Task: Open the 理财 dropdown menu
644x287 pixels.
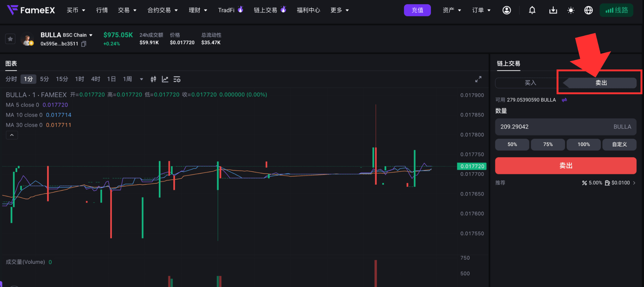Action: pyautogui.click(x=198, y=10)
